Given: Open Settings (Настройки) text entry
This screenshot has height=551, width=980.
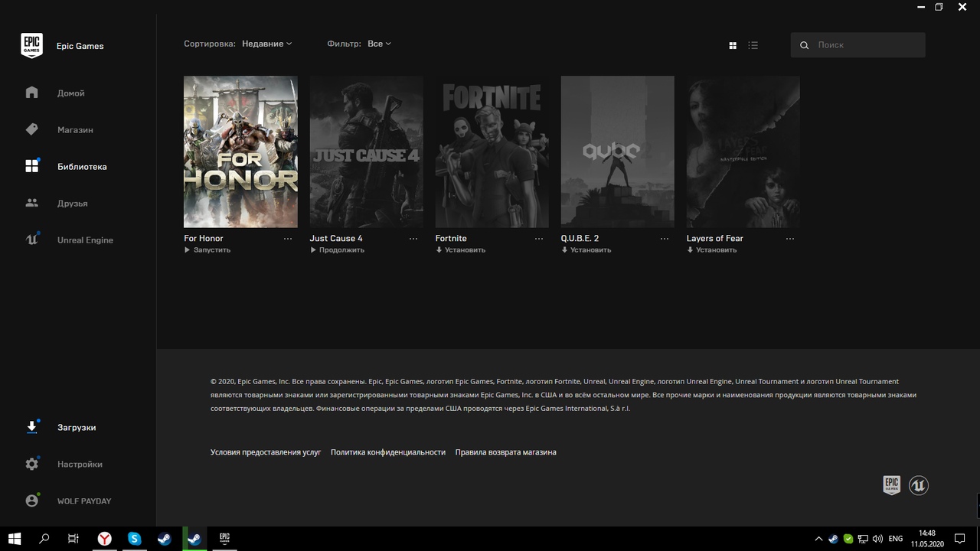Looking at the screenshot, I should [80, 465].
